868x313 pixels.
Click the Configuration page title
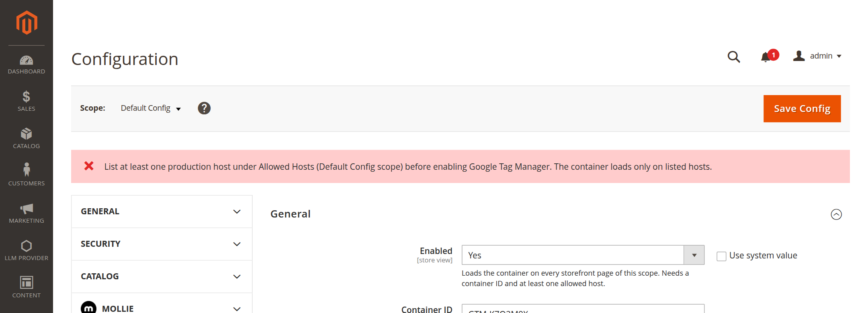125,59
